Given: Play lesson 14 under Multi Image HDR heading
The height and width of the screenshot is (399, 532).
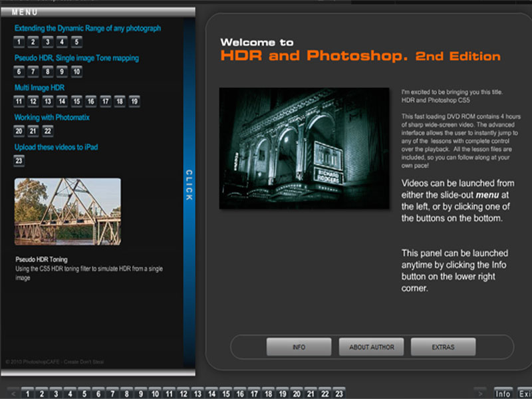Looking at the screenshot, I should pos(62,102).
